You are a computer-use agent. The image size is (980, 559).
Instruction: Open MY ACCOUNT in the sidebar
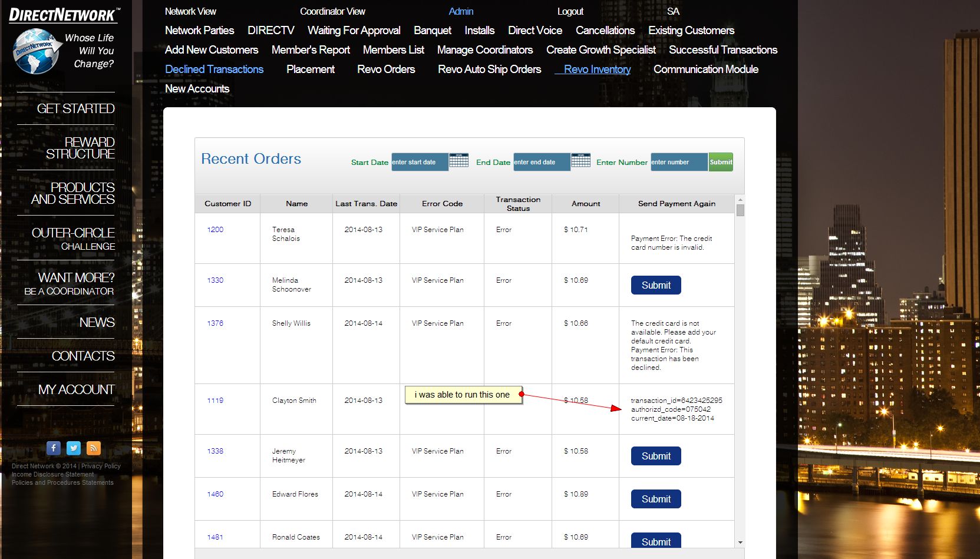pyautogui.click(x=76, y=389)
